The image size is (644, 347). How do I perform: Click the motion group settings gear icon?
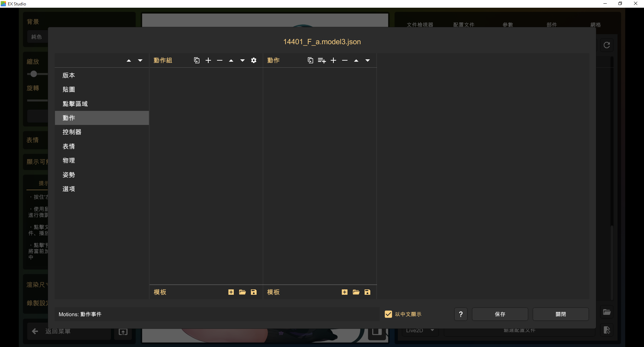(254, 60)
